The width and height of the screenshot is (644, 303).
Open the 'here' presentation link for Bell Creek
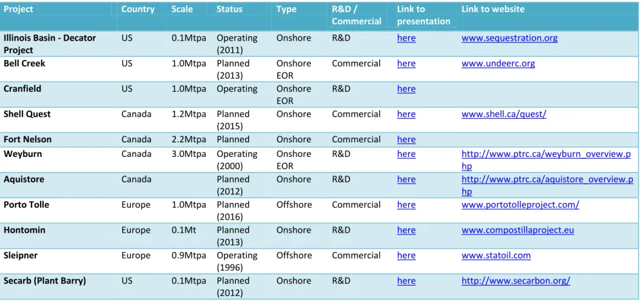pos(406,64)
